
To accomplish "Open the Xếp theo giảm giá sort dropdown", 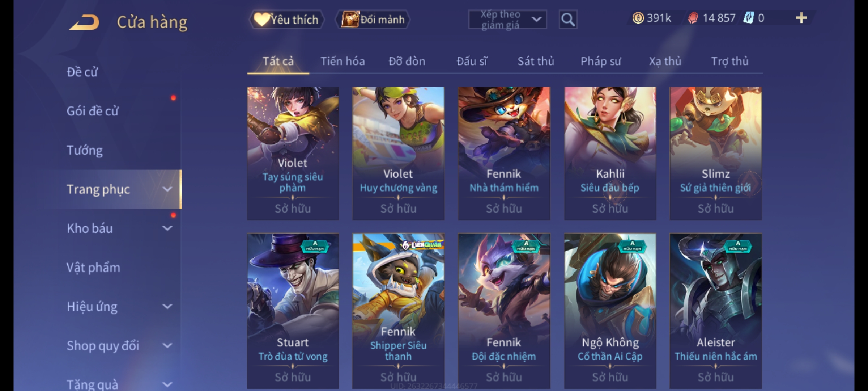I will (x=507, y=20).
